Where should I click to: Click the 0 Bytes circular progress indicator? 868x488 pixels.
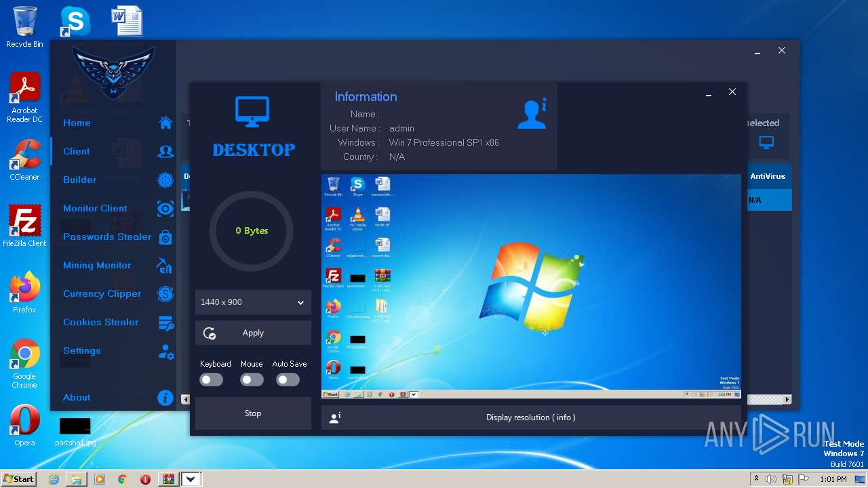pyautogui.click(x=252, y=231)
